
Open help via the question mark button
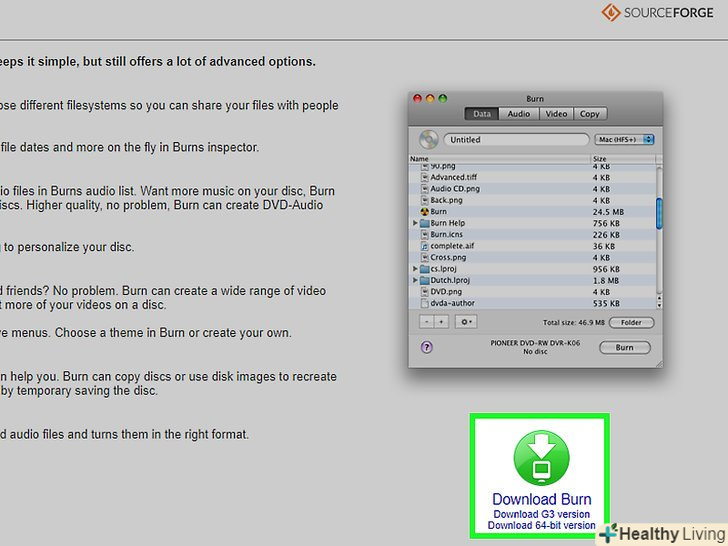coord(427,347)
